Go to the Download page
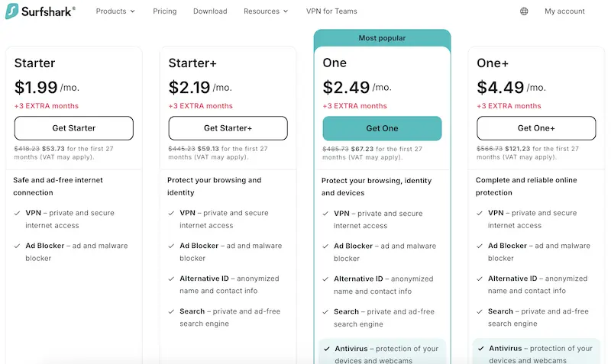Viewport: 611px width, 364px height. pyautogui.click(x=210, y=11)
